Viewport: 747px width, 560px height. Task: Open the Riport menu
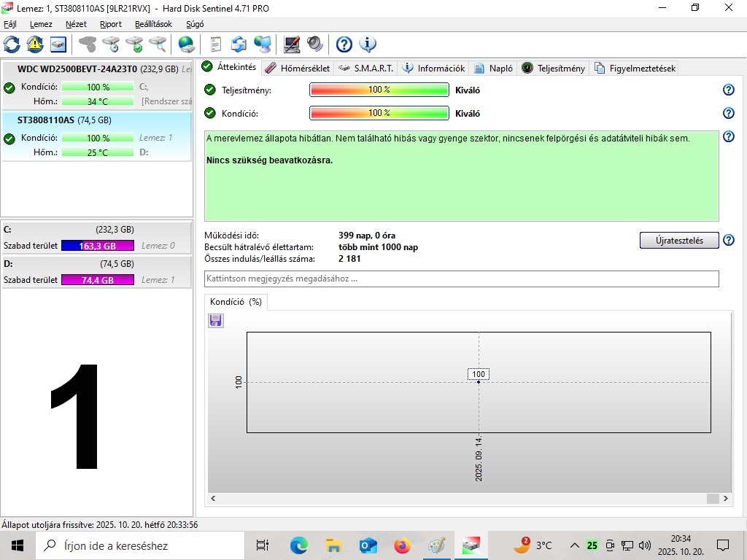coord(111,24)
